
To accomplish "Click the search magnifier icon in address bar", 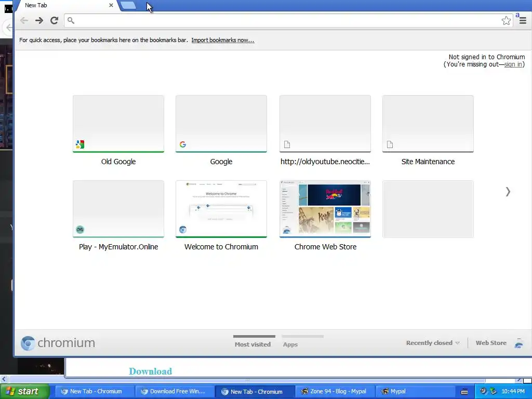I will [x=71, y=20].
